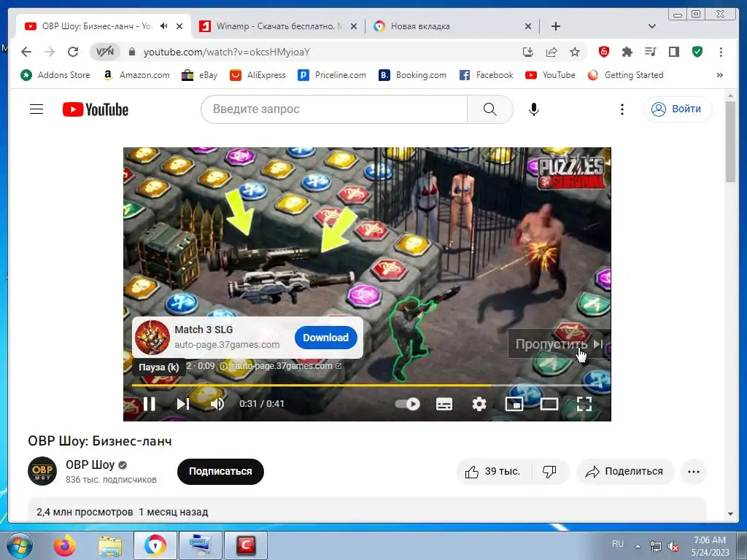Open the Amazon.com bookmark

click(136, 75)
